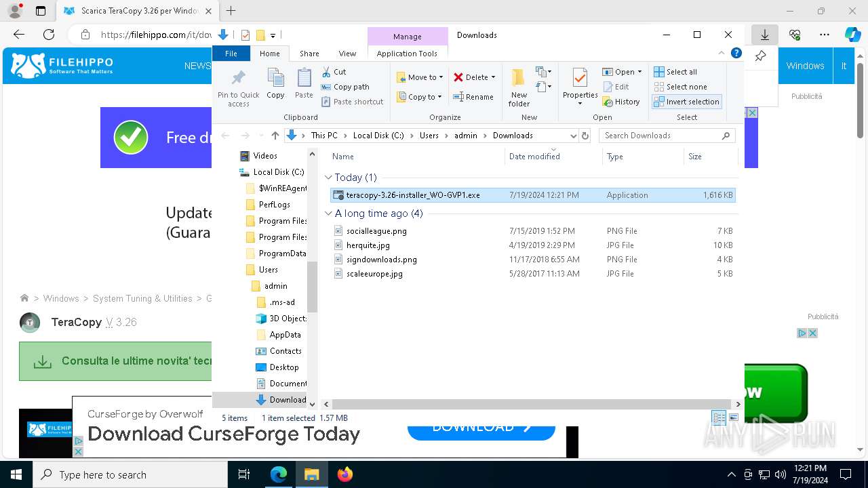
Task: Click horizontal scrollbar in file list
Action: (x=530, y=404)
